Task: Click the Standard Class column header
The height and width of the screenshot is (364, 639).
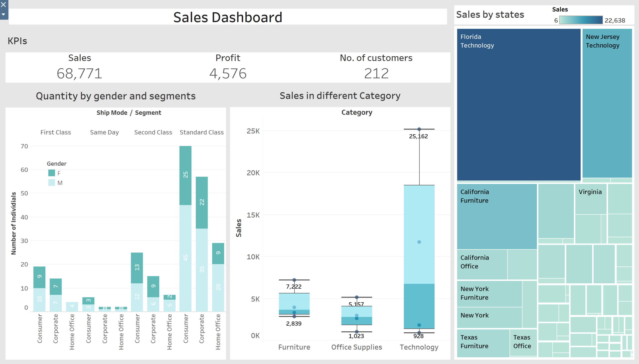Action: [202, 132]
